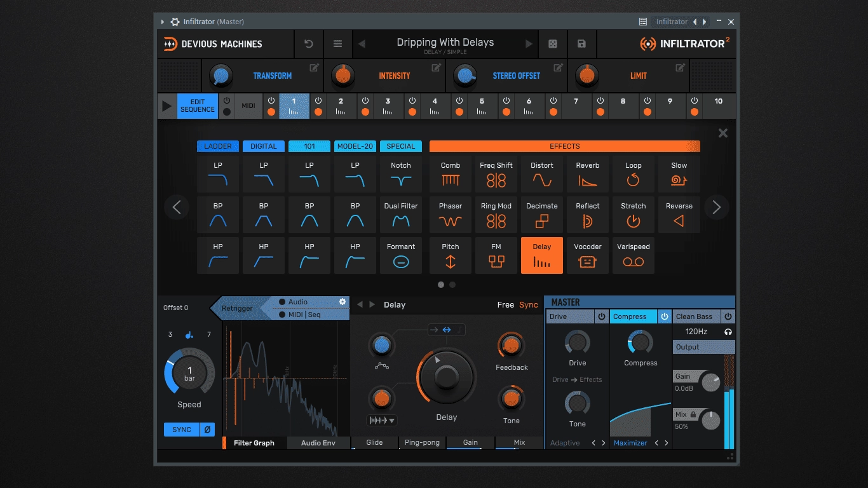
Task: Click the randomize dice icon
Action: pyautogui.click(x=553, y=44)
